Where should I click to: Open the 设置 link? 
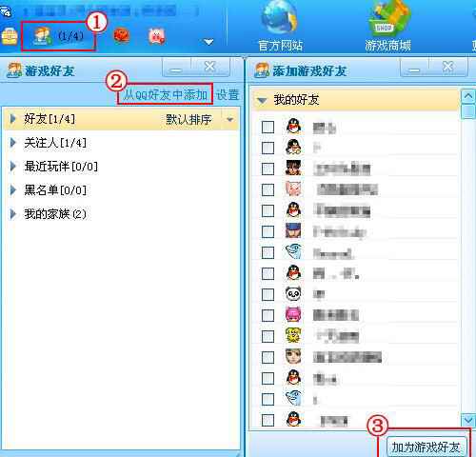click(x=228, y=94)
